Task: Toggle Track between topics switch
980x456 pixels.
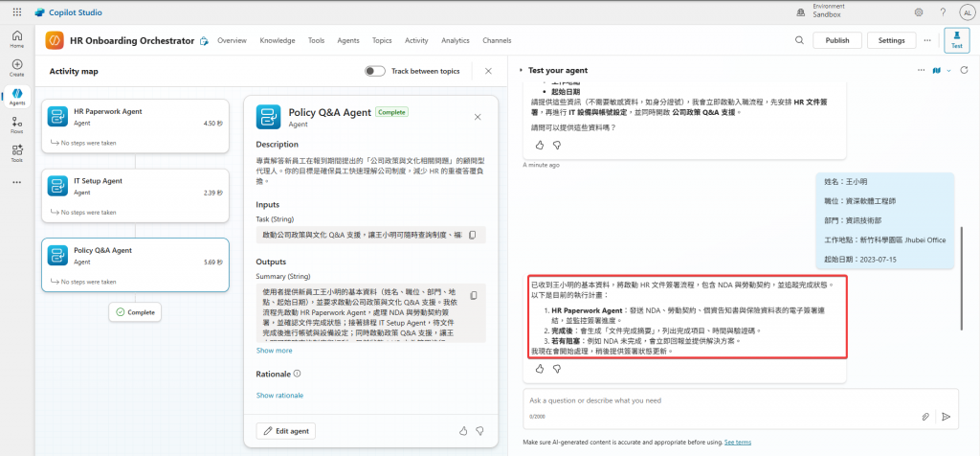Action: (375, 71)
